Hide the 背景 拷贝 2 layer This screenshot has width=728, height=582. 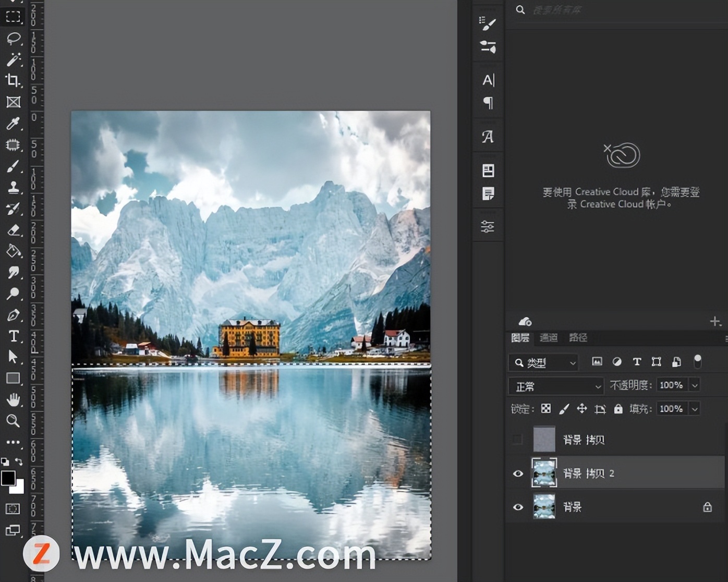518,474
